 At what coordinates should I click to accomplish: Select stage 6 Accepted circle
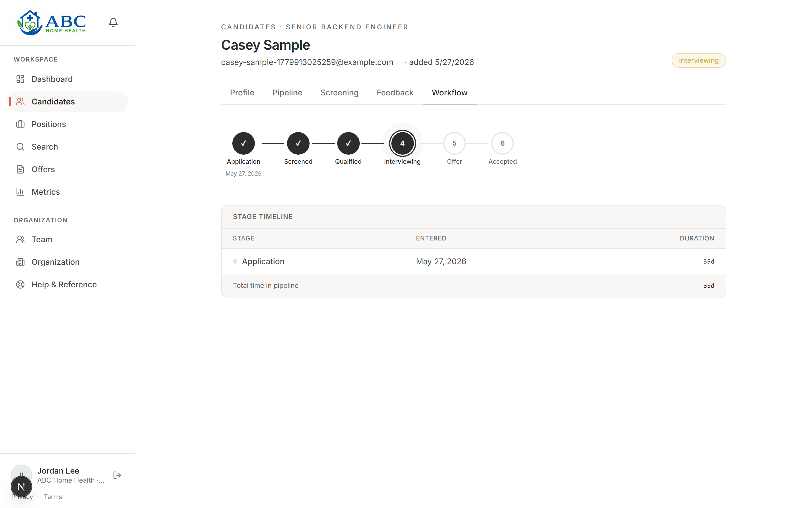502,143
